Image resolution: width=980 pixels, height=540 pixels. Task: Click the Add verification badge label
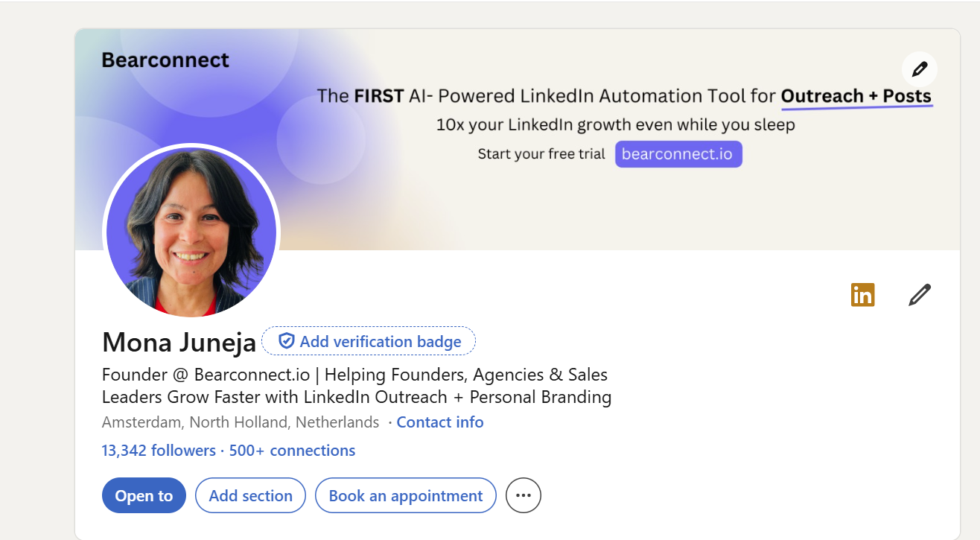[x=380, y=342]
